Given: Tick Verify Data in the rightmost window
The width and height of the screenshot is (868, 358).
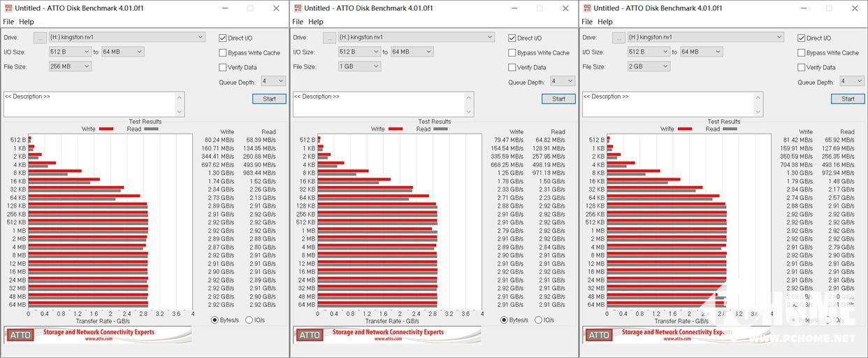Looking at the screenshot, I should (x=802, y=68).
